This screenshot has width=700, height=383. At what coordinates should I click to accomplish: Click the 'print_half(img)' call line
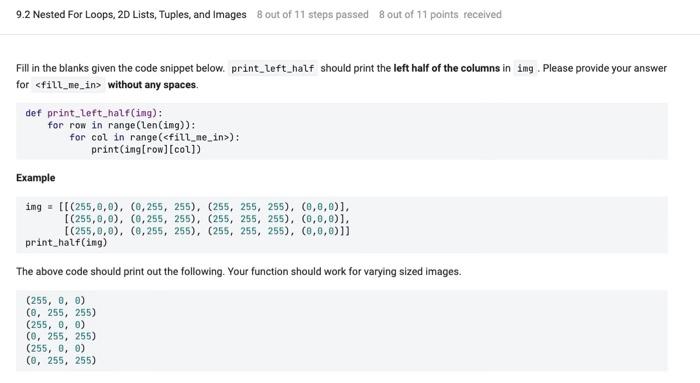pos(66,242)
